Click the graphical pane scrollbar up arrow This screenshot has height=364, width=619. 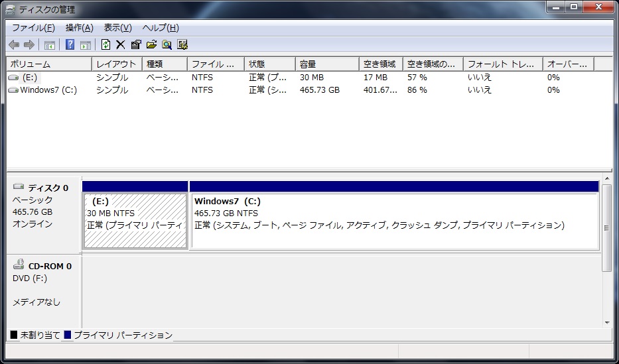(607, 179)
